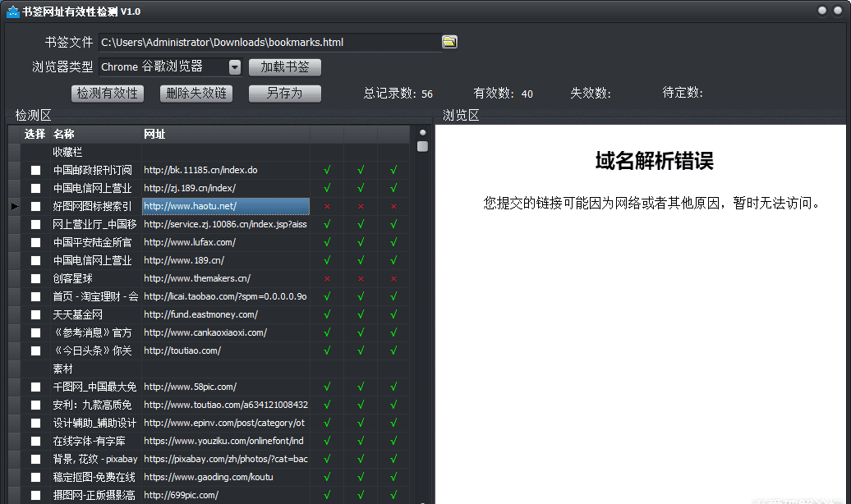Click the row pointer arrow beside 好图网
This screenshot has height=504, width=851.
(15, 206)
